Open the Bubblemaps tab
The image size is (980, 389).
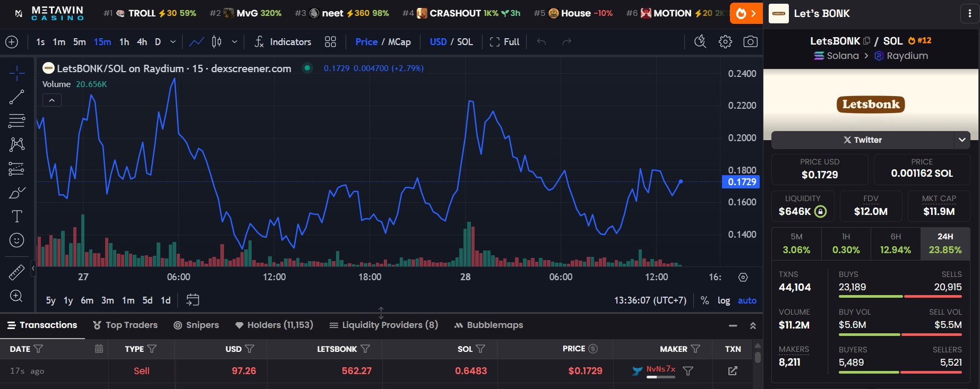coord(488,325)
